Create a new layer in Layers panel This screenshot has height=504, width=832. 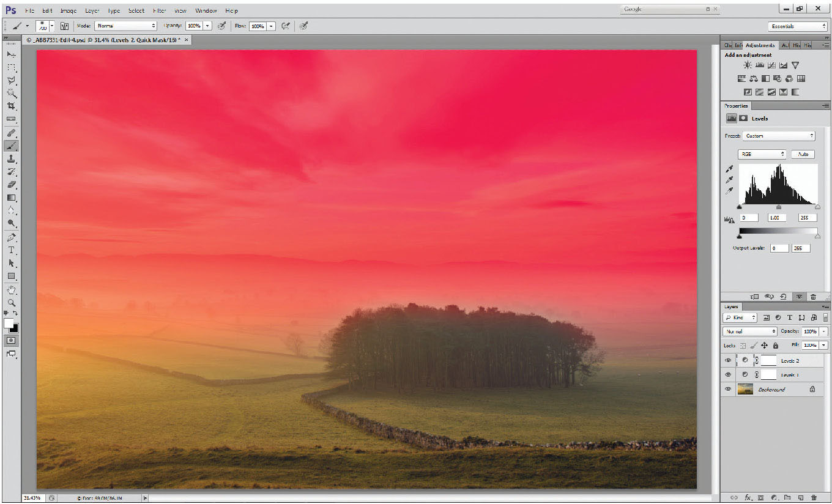click(801, 498)
